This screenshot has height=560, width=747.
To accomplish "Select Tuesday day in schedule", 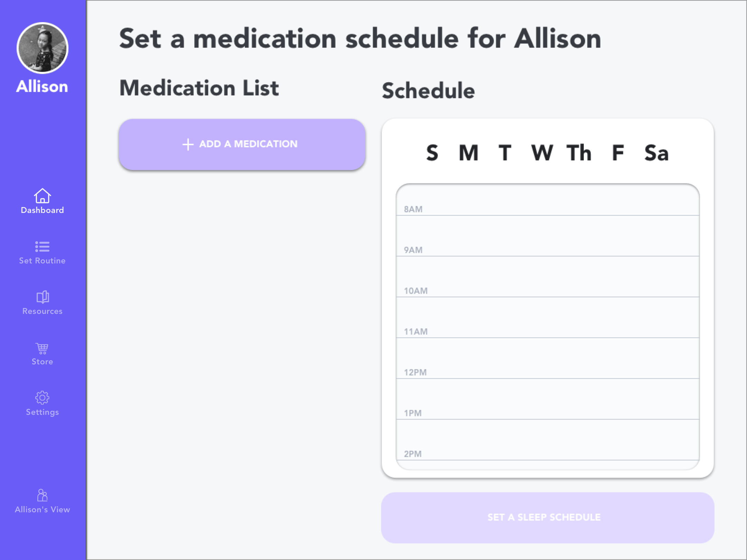I will point(505,153).
